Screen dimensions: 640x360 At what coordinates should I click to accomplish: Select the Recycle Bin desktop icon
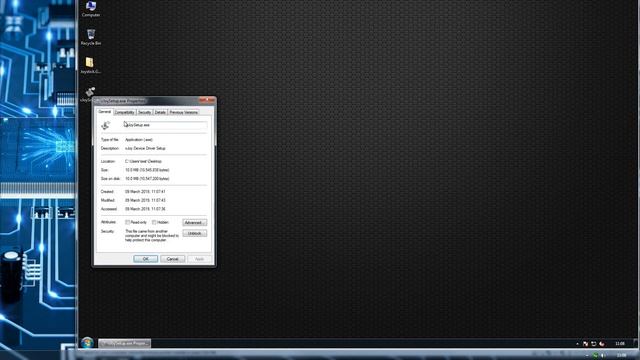(91, 37)
